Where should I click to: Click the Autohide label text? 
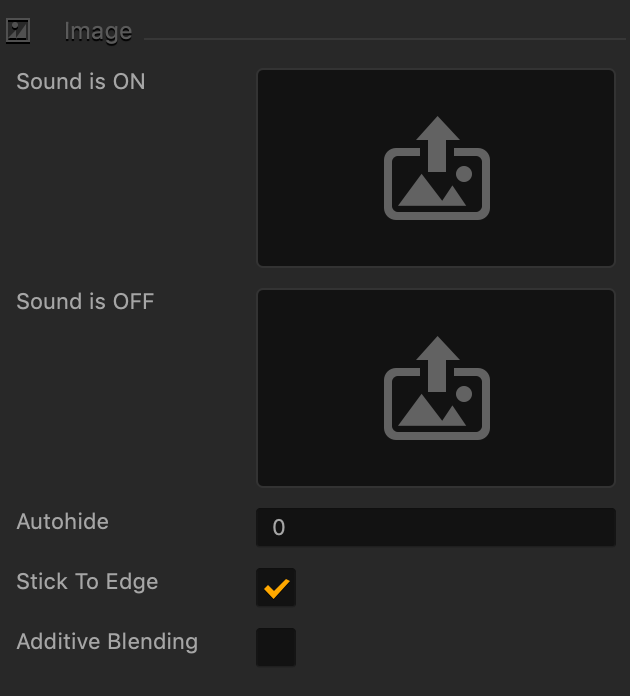63,522
